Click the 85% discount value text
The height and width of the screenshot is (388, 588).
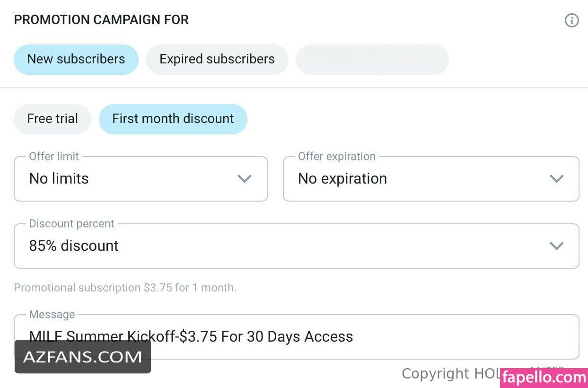click(74, 246)
